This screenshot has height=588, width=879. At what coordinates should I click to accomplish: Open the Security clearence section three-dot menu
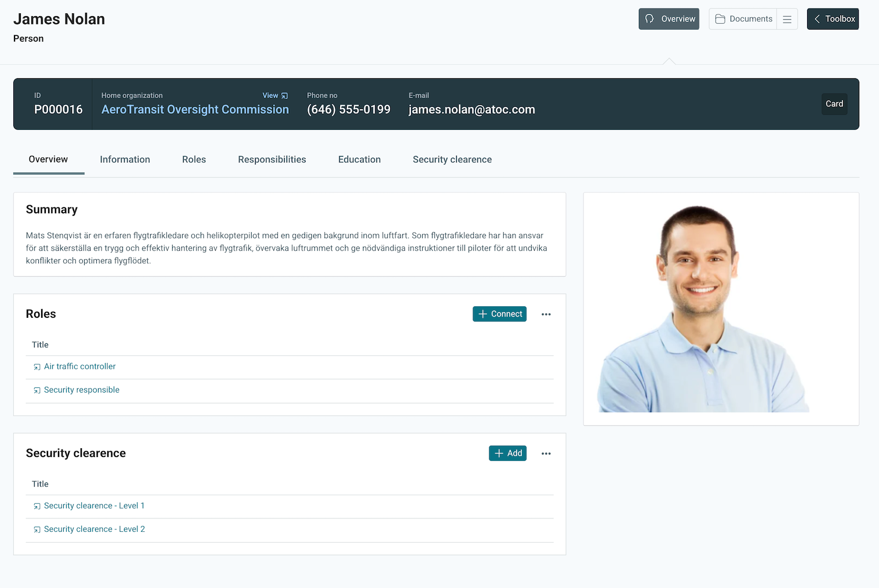pos(546,453)
